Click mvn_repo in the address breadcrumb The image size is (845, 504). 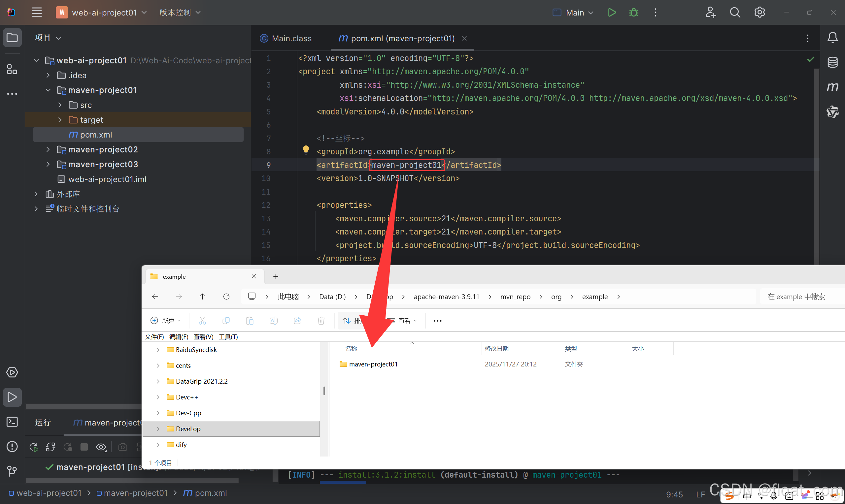[515, 297]
